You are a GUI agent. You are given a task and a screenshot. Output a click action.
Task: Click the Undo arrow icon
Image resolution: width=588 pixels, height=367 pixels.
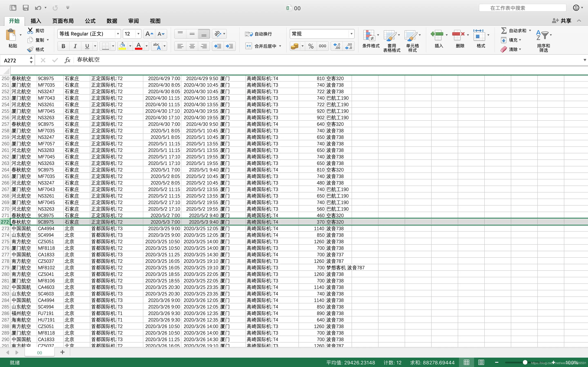pyautogui.click(x=38, y=8)
